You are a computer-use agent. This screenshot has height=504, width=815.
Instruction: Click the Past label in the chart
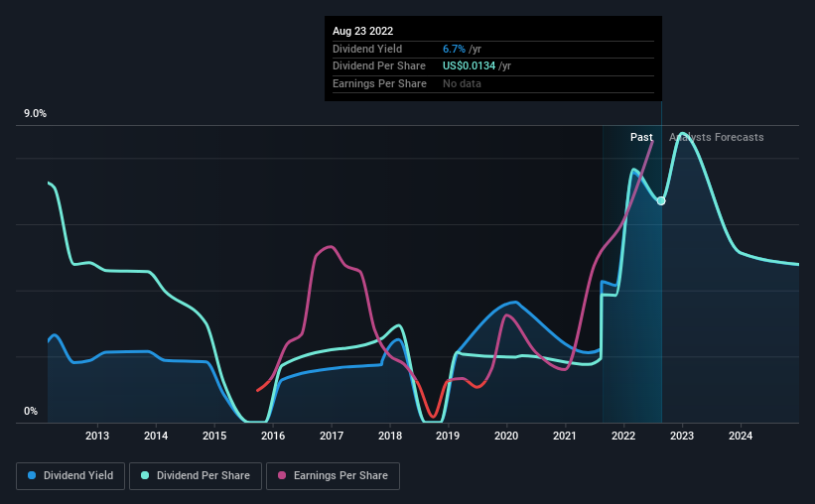pyautogui.click(x=641, y=137)
